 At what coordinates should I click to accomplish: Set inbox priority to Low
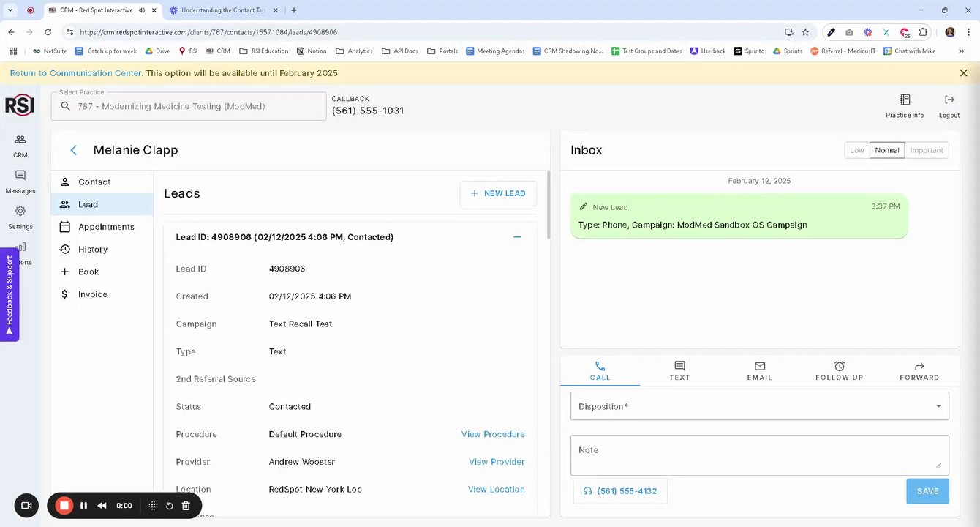pos(857,150)
